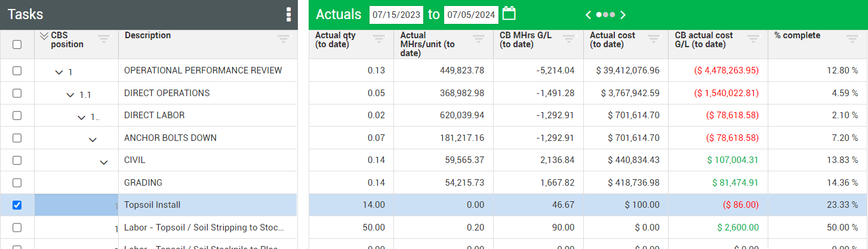Image resolution: width=868 pixels, height=249 pixels.
Task: Filter the Description column
Action: point(284,39)
